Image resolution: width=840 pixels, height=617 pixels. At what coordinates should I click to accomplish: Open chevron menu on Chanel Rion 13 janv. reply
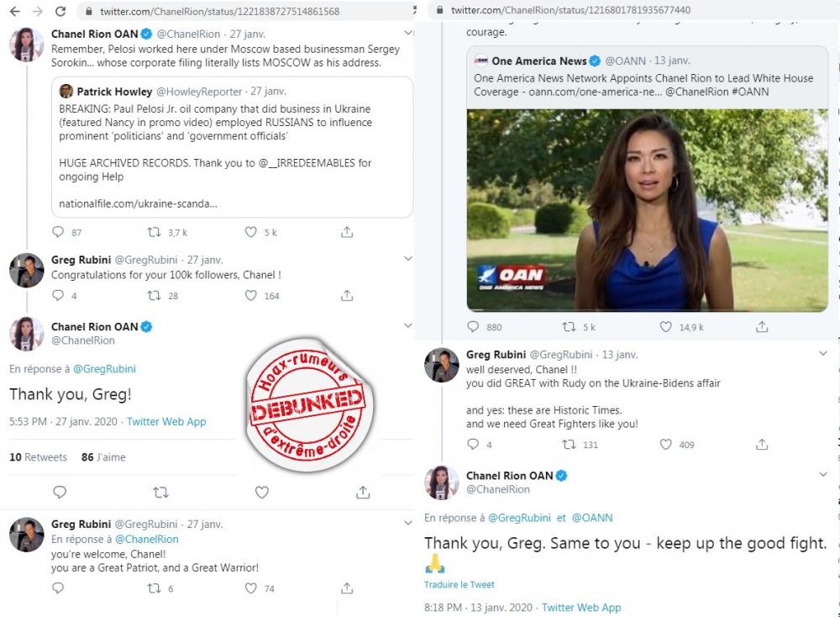(x=822, y=475)
